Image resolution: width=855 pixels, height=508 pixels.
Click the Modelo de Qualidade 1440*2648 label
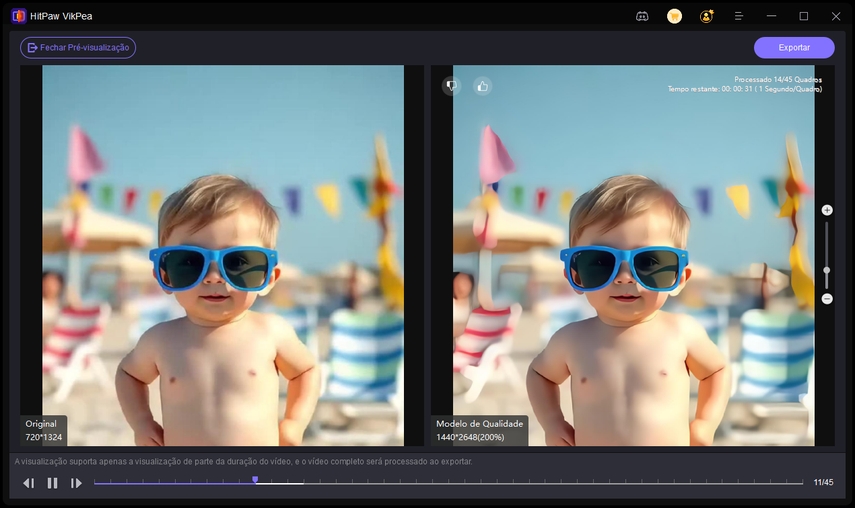(479, 431)
